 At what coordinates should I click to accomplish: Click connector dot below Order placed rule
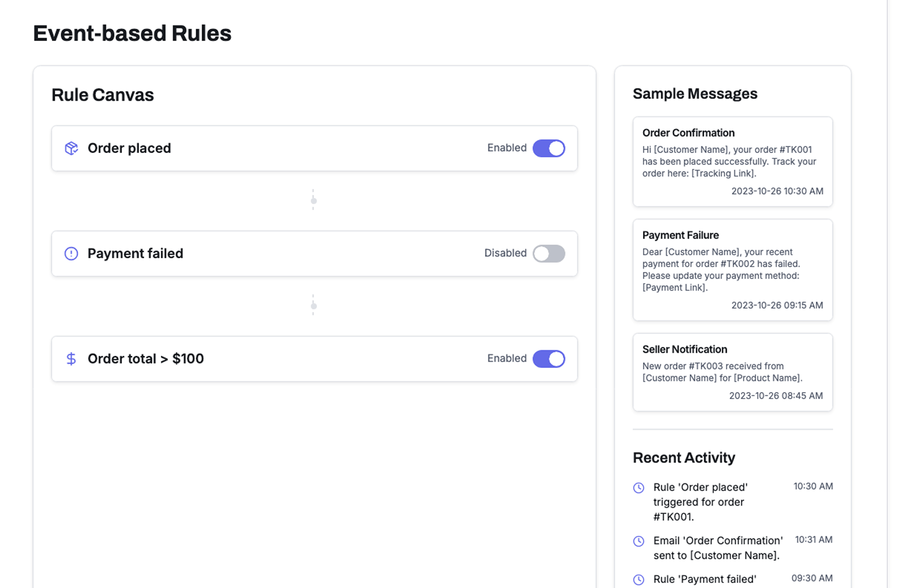point(313,201)
